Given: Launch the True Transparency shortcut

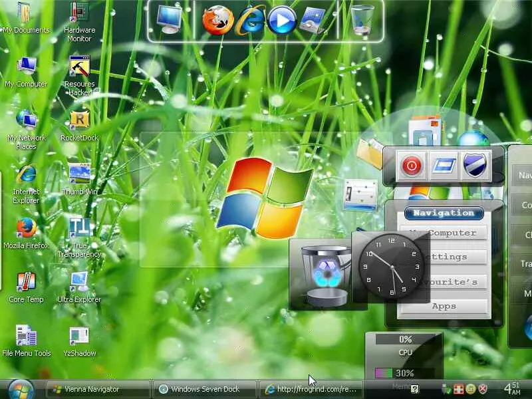Looking at the screenshot, I should (79, 238).
